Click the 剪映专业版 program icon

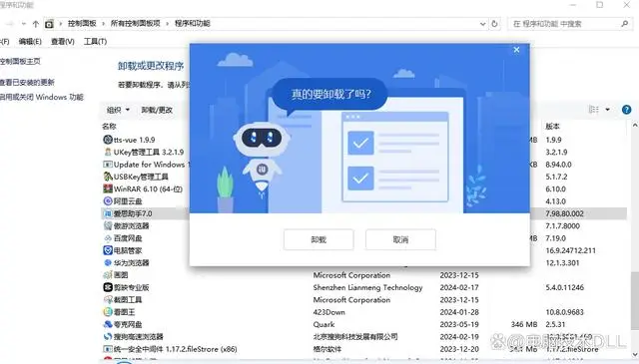click(108, 287)
